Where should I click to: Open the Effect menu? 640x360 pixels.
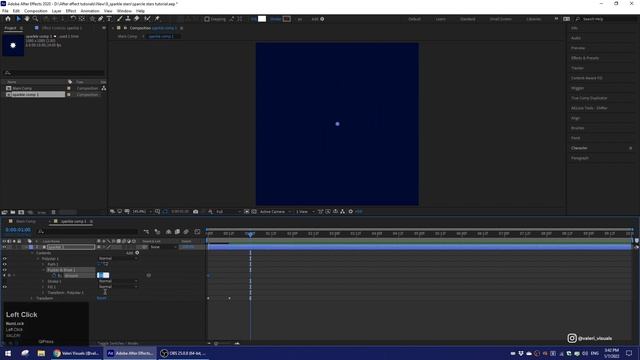pyautogui.click(x=71, y=11)
